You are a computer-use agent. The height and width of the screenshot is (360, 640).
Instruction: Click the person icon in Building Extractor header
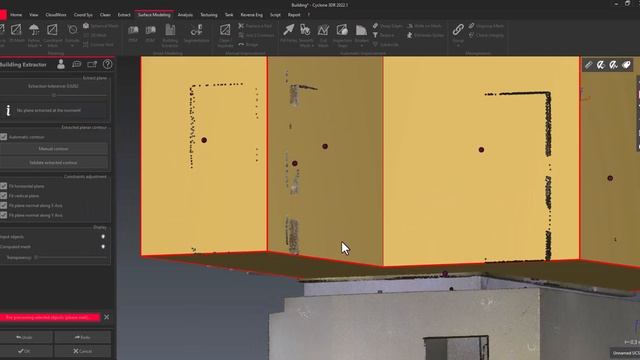61,64
